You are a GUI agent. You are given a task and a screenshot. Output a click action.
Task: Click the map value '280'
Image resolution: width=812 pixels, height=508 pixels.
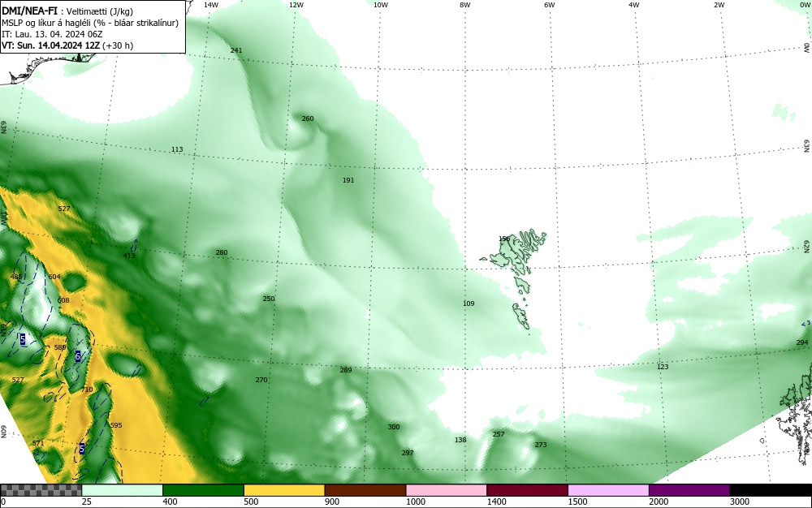click(x=222, y=252)
